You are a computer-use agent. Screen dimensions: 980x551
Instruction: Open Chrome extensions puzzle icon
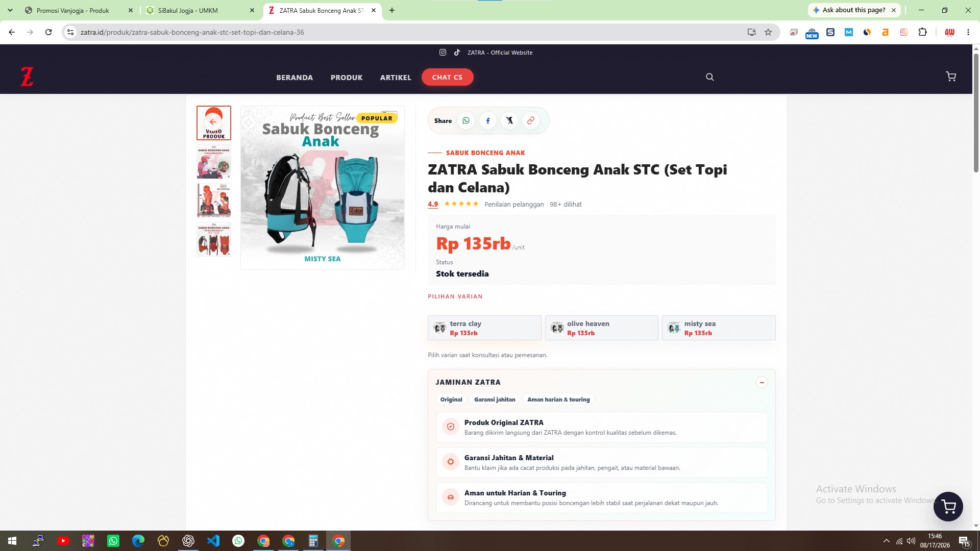(x=922, y=32)
